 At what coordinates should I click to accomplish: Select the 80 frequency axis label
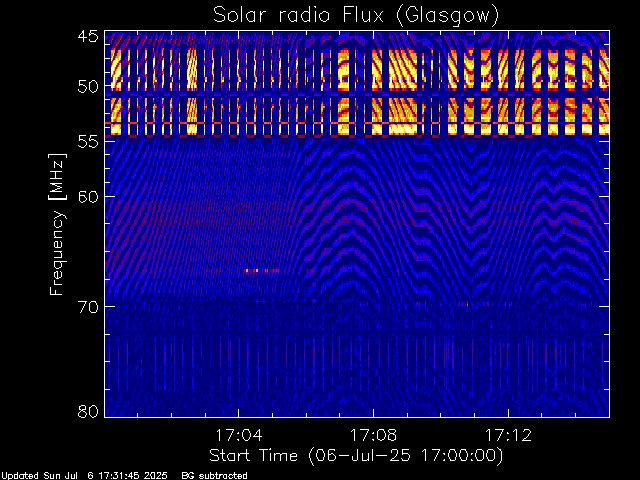click(x=88, y=411)
